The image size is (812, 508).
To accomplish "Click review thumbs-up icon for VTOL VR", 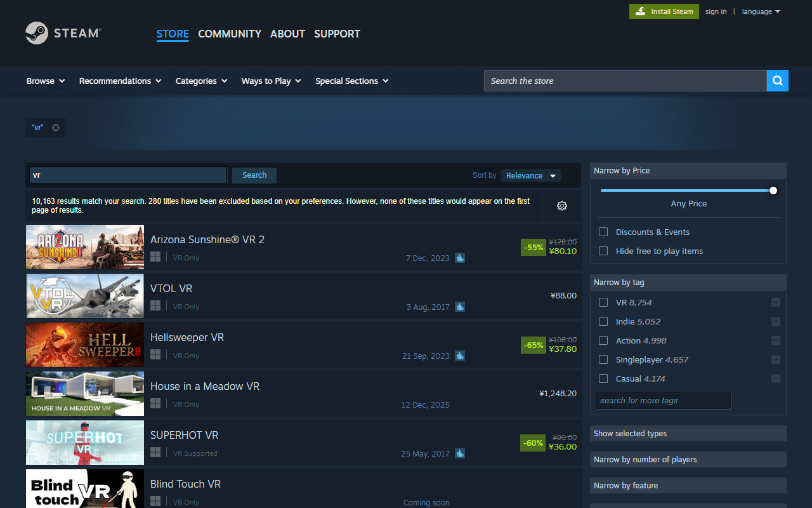I will pyautogui.click(x=460, y=307).
